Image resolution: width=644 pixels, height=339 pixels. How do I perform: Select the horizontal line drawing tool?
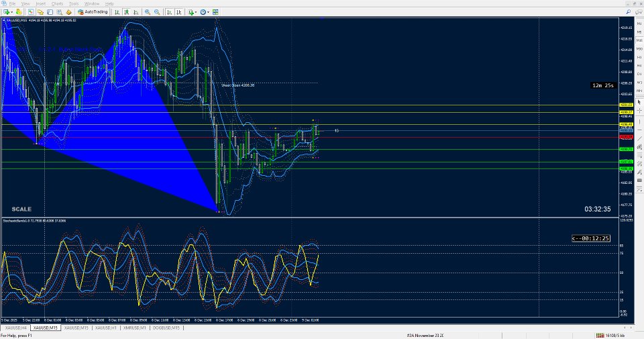(639, 130)
